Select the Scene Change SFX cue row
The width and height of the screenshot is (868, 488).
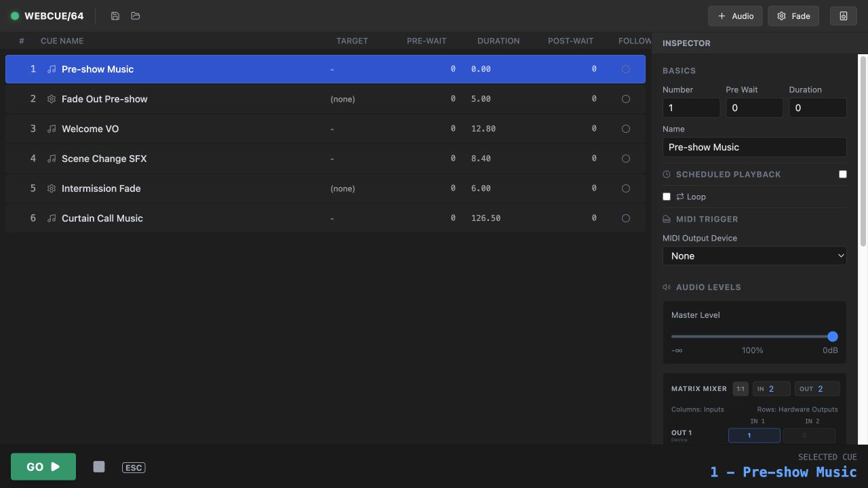click(325, 159)
